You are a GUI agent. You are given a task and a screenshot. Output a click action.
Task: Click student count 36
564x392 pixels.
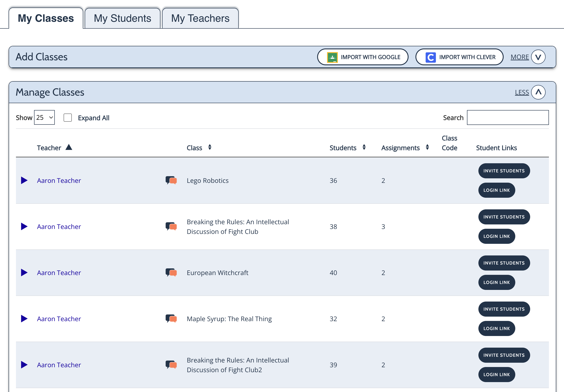pos(333,181)
